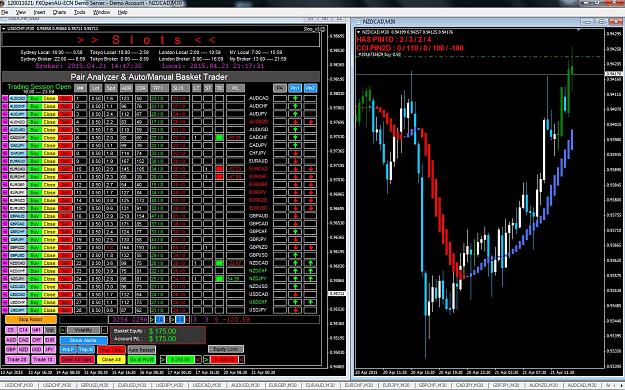Click the red down arrow in CHFJPY Pin1
Viewport: 625px width, 390px height.
295,153
